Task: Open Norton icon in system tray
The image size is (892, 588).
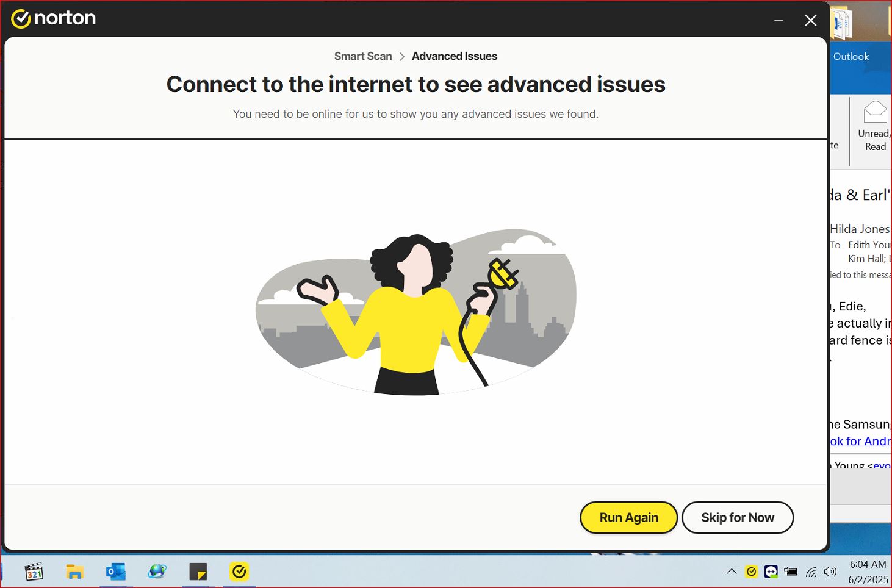Action: click(x=752, y=572)
